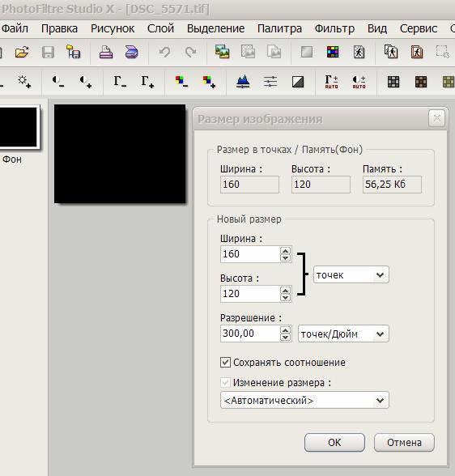Open the Палитра menu
Screen dimensions: 455x476
(279, 28)
